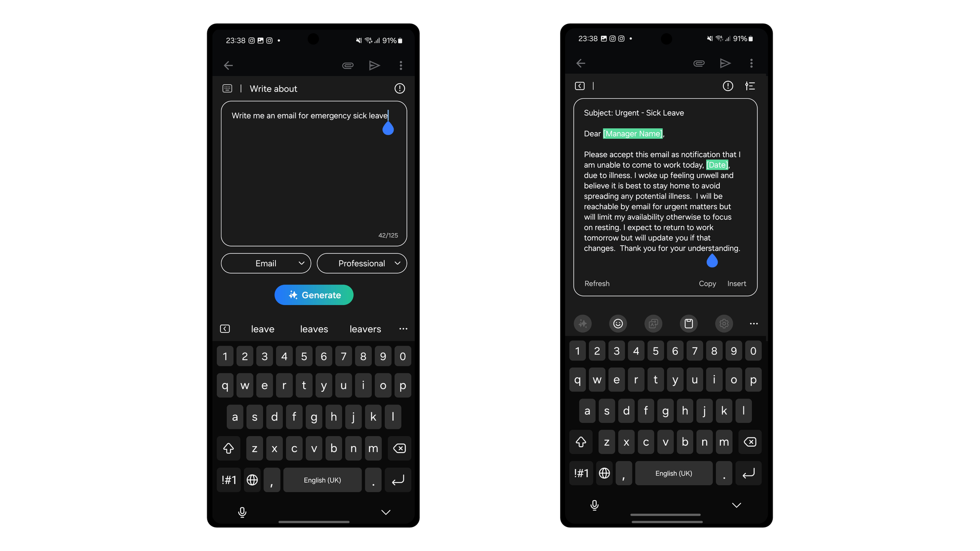
Task: Click the info circle icon left panel
Action: [x=399, y=88]
